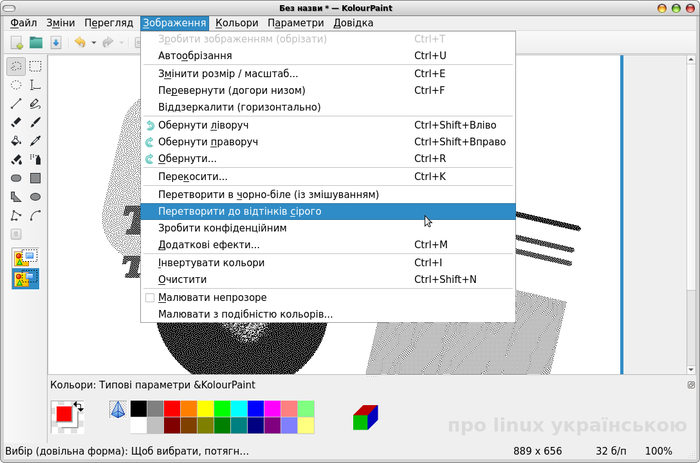
Task: Choose 'Малювати з подібністю кольорів...'
Action: pyautogui.click(x=328, y=314)
